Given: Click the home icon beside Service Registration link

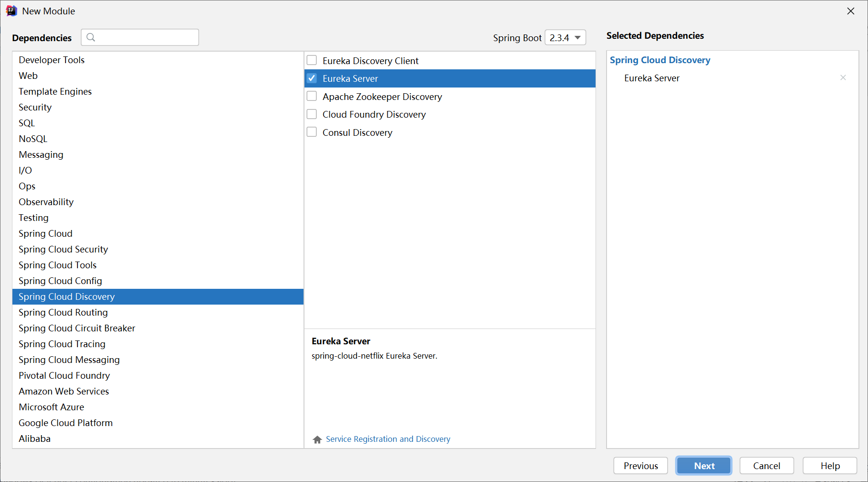Looking at the screenshot, I should point(317,439).
